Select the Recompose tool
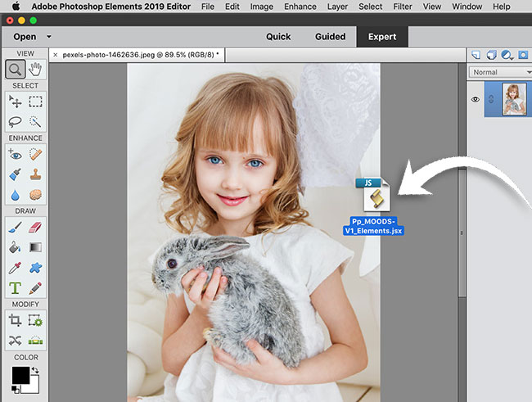 [35, 320]
